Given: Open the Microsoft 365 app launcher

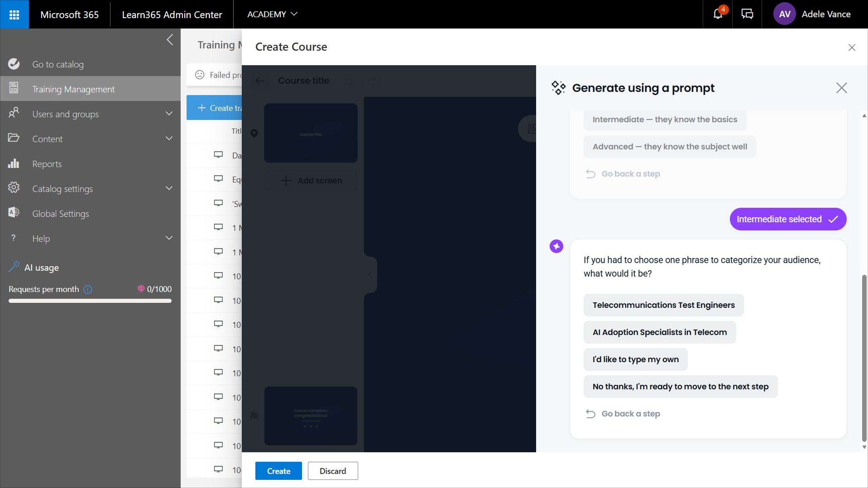Looking at the screenshot, I should [14, 14].
